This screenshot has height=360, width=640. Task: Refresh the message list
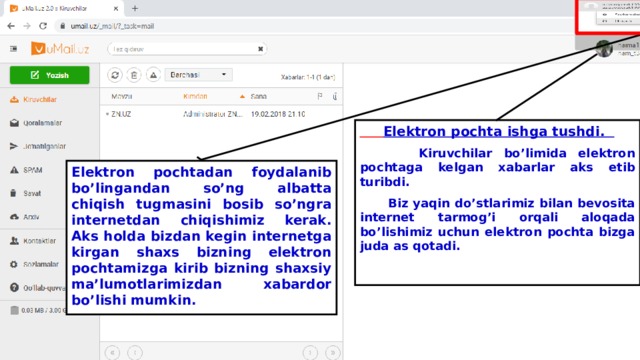[115, 75]
